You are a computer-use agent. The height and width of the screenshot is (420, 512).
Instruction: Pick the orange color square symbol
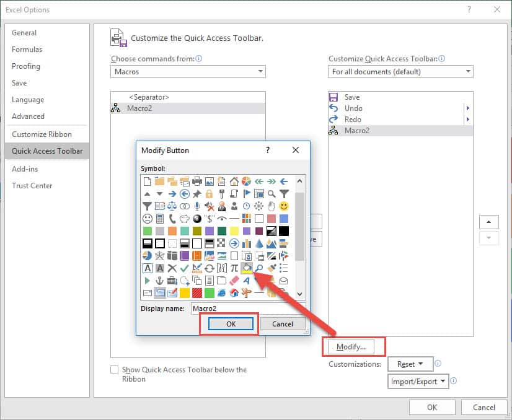pyautogui.click(x=172, y=231)
